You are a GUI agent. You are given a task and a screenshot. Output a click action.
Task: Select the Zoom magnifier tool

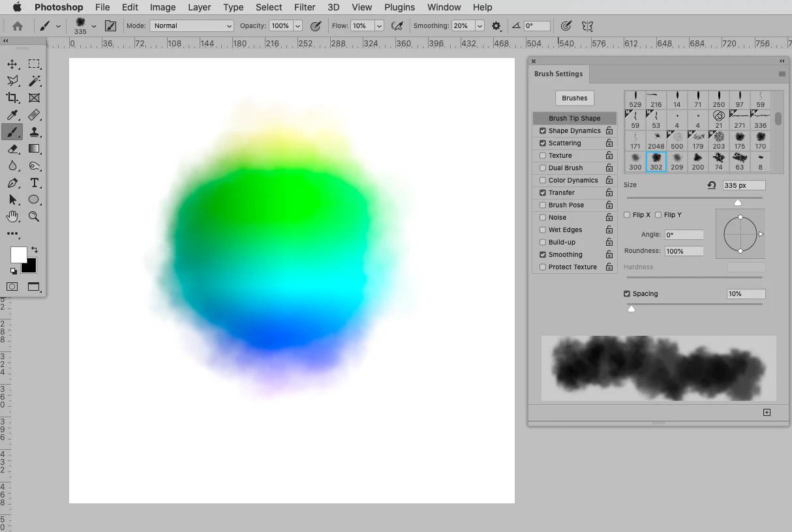pos(34,216)
